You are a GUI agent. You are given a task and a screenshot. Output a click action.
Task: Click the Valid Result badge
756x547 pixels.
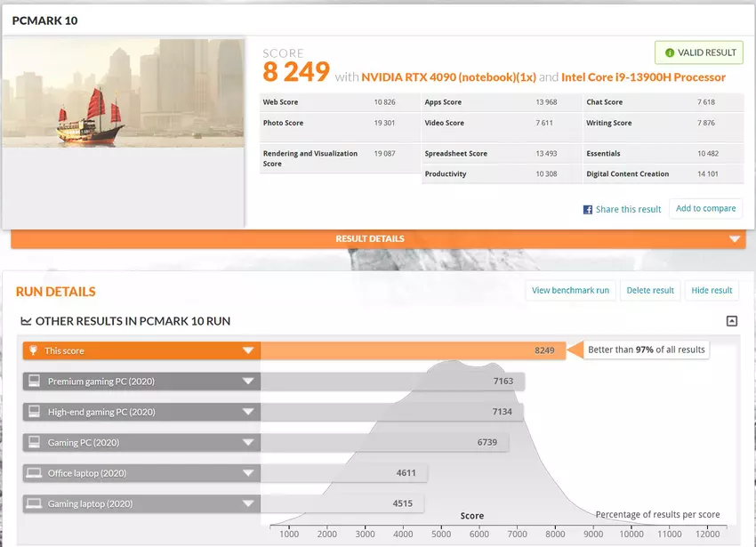tap(698, 52)
